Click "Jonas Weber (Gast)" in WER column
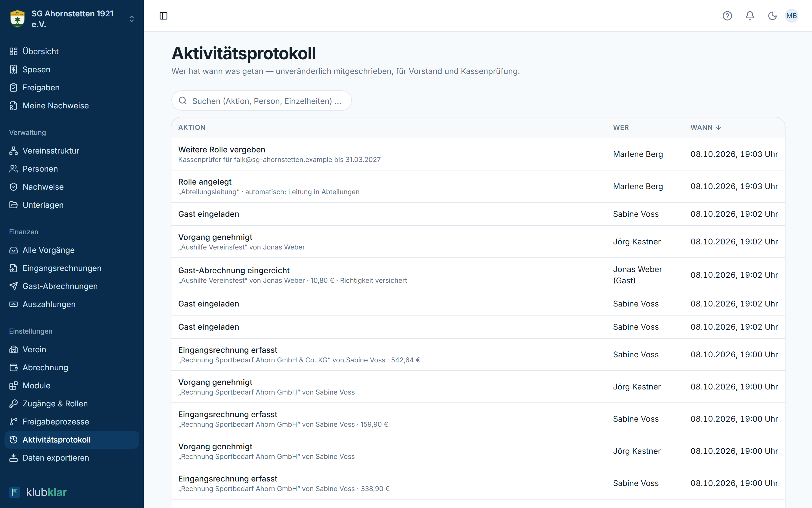 click(x=637, y=275)
